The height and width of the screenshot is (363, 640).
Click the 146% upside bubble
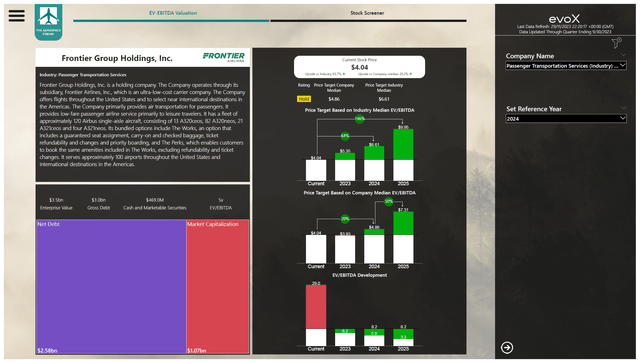(359, 119)
